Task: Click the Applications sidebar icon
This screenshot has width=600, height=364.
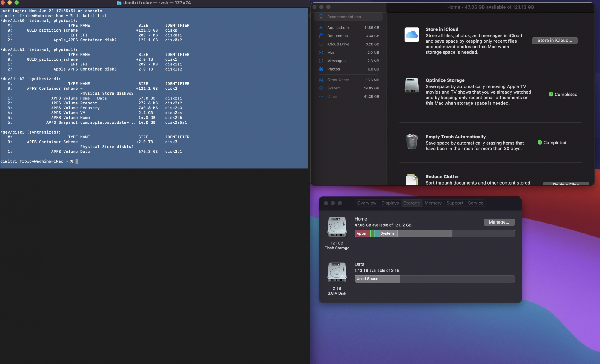Action: [321, 27]
